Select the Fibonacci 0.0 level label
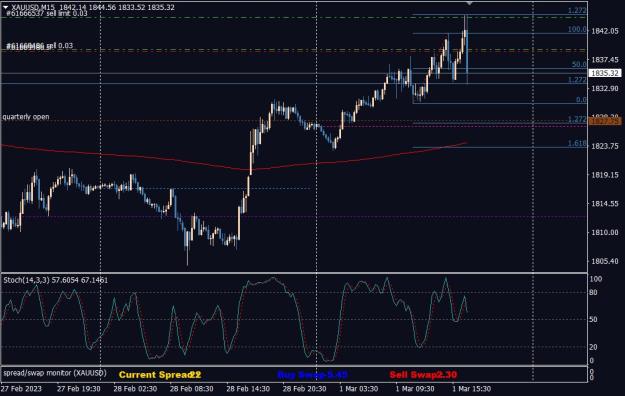This screenshot has width=625, height=396. (581, 100)
